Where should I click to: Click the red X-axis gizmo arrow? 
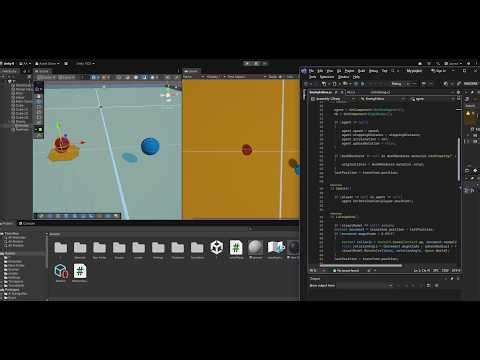click(82, 143)
